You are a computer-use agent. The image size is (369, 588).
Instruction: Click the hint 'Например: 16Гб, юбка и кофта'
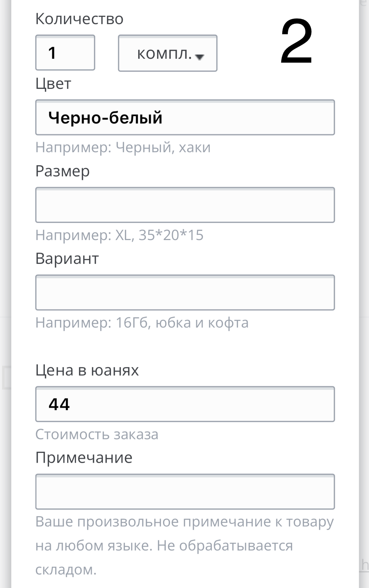pos(142,323)
